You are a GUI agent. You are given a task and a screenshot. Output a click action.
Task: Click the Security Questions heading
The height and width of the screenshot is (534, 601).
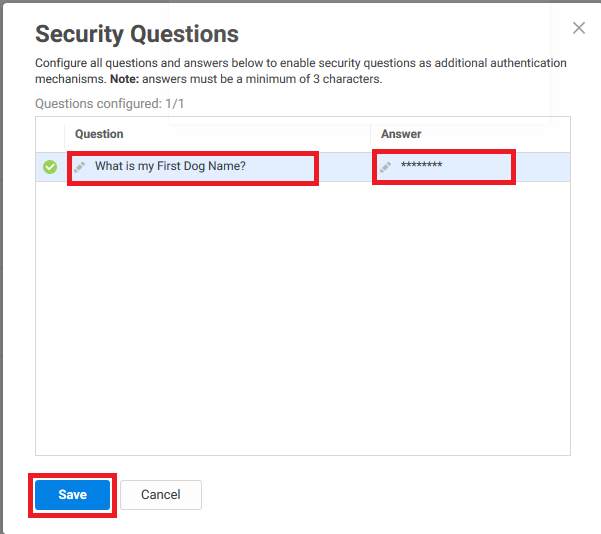(137, 34)
